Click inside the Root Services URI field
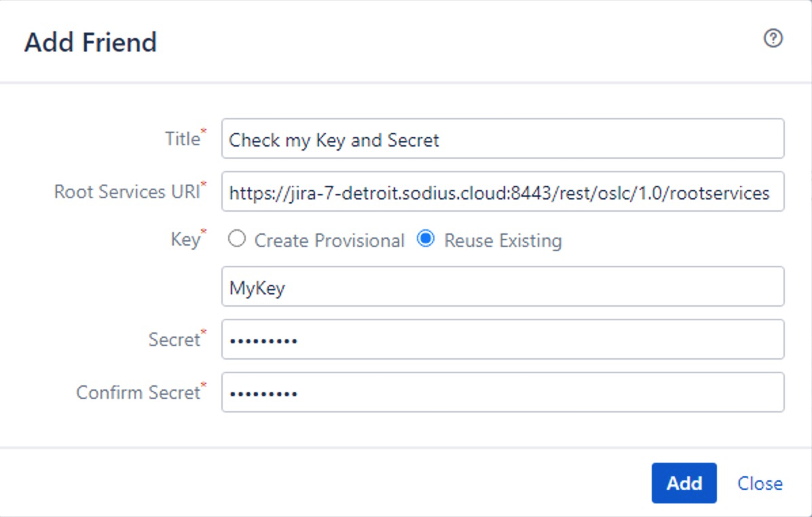Viewport: 812px width, 517px height. pos(503,191)
